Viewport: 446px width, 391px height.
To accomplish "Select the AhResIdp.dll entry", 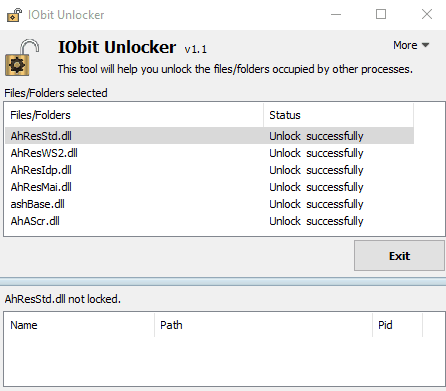I will (x=209, y=170).
